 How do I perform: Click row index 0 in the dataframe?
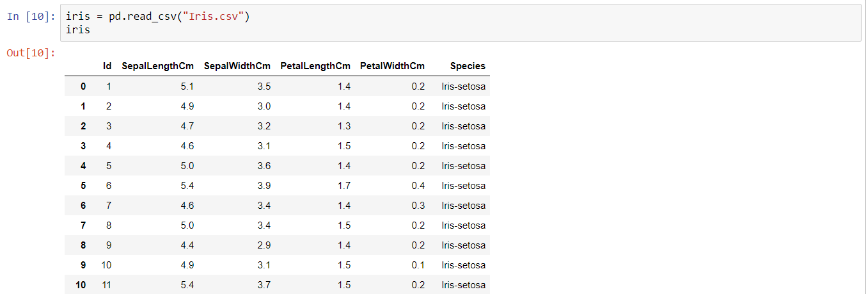(x=83, y=86)
